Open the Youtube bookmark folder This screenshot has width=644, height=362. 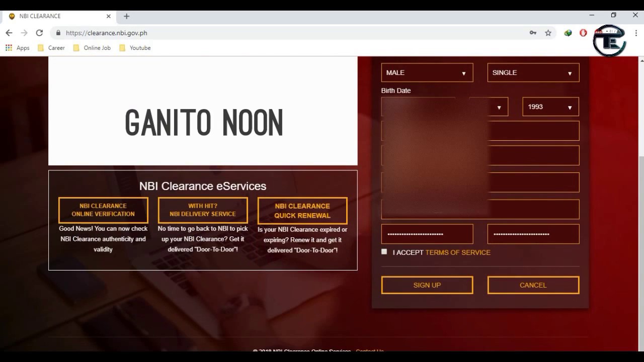coord(135,48)
